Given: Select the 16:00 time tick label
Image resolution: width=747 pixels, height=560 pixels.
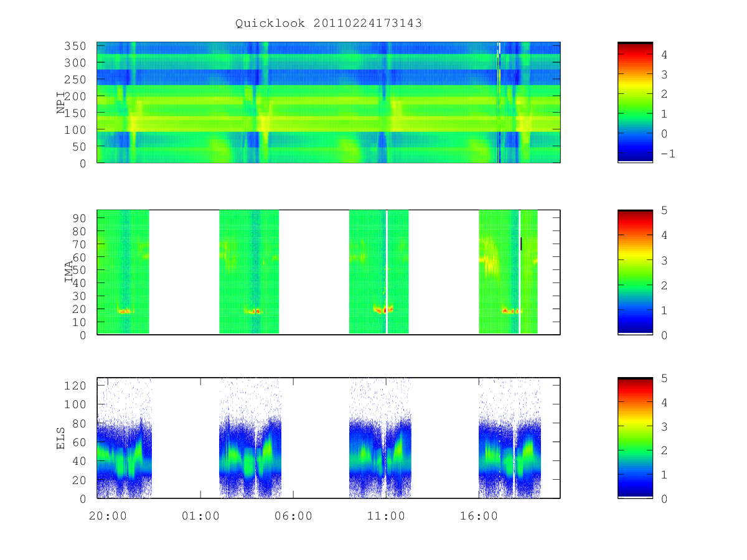Looking at the screenshot, I should click(479, 516).
